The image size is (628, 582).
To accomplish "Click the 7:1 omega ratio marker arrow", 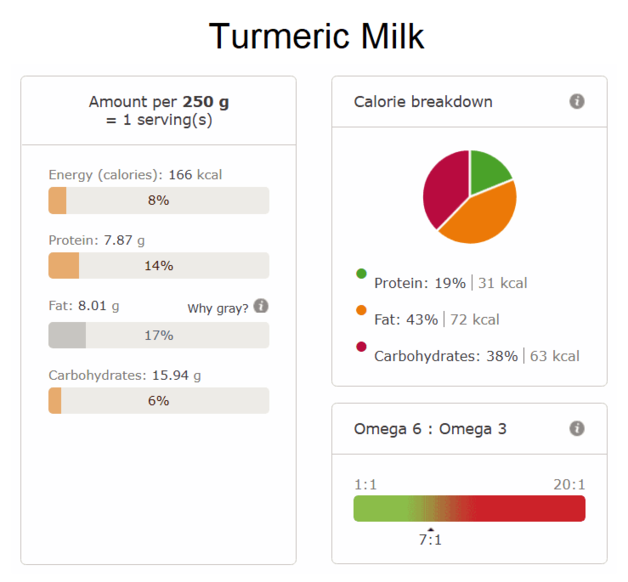I will 431,530.
